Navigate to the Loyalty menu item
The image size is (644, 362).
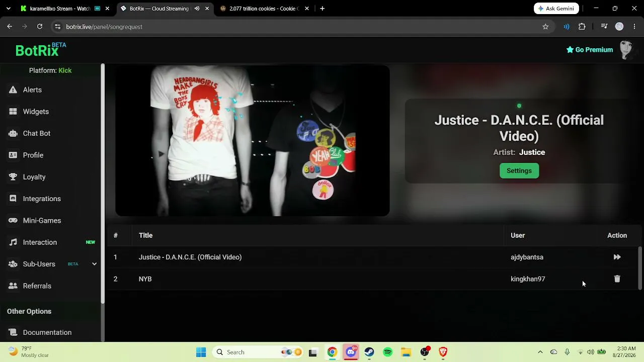34,177
